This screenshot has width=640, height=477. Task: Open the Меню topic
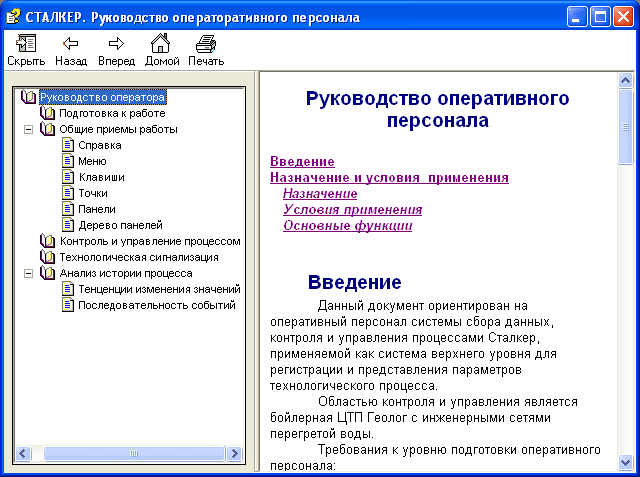92,161
